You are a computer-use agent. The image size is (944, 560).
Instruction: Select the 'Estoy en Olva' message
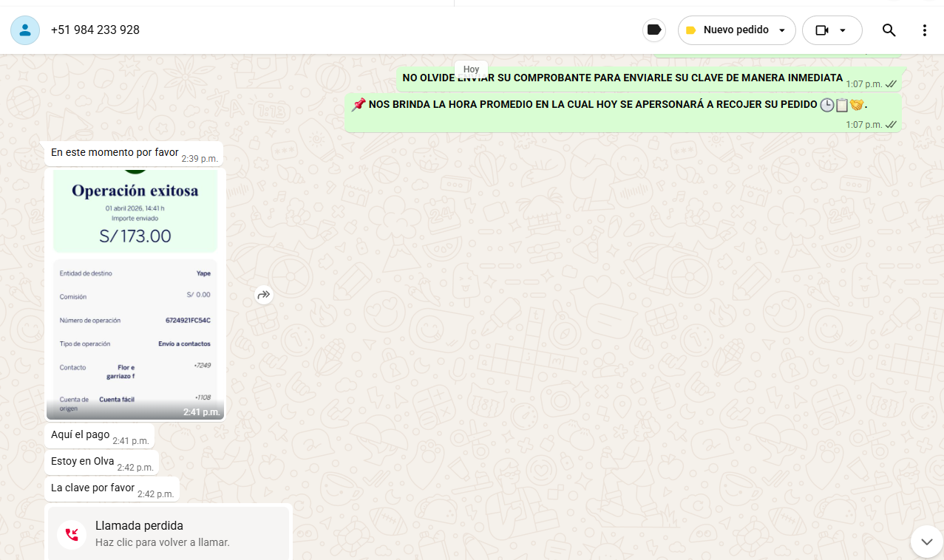click(82, 462)
